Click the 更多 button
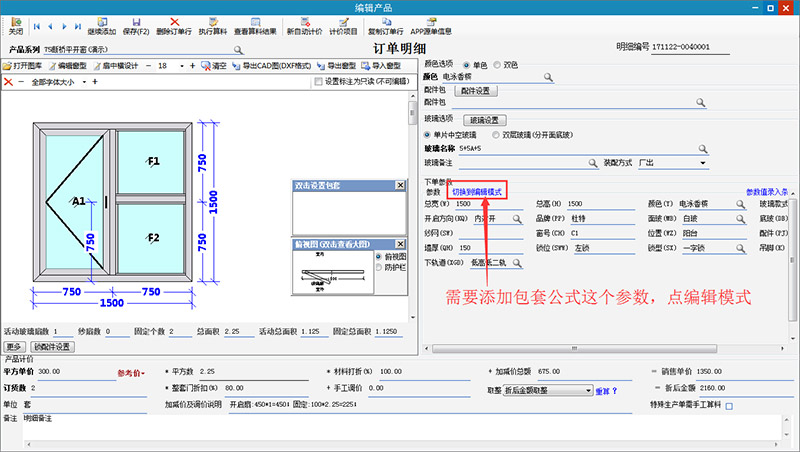The height and width of the screenshot is (452, 800). [14, 347]
